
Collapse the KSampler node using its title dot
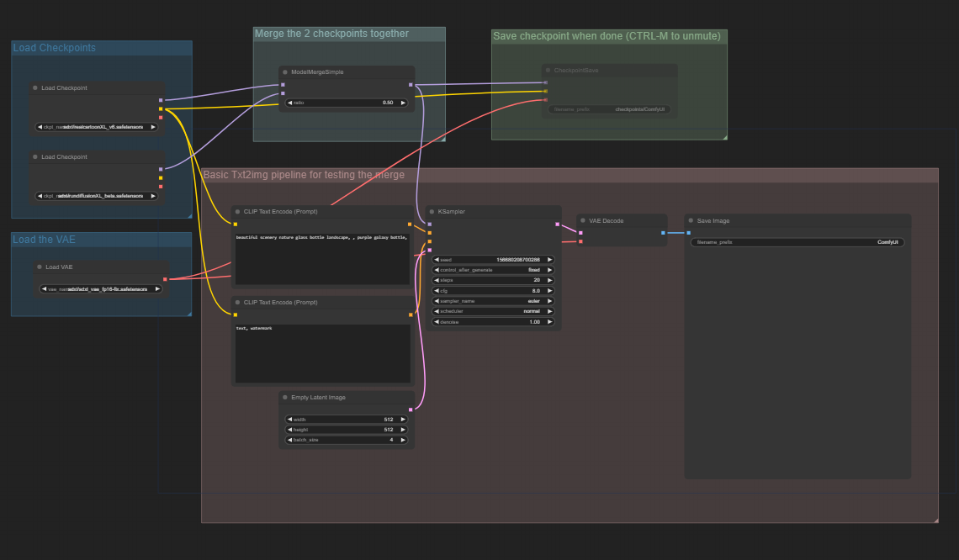point(432,211)
